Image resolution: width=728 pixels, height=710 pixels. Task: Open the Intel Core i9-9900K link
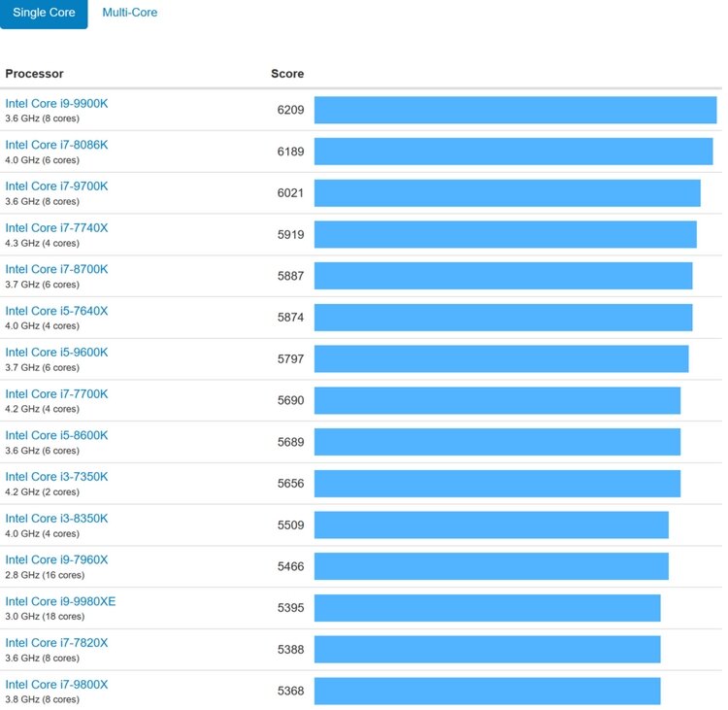(x=56, y=104)
